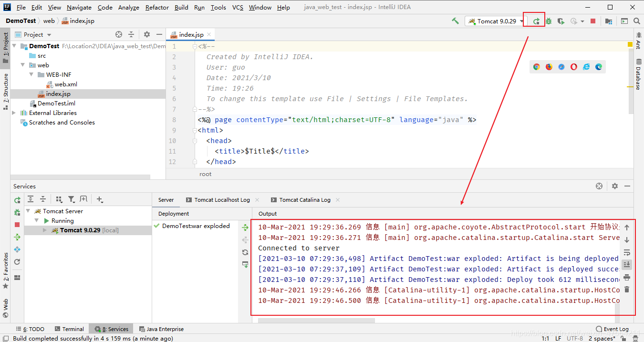Expand all services in the tree toolbar
The width and height of the screenshot is (644, 342).
click(31, 199)
